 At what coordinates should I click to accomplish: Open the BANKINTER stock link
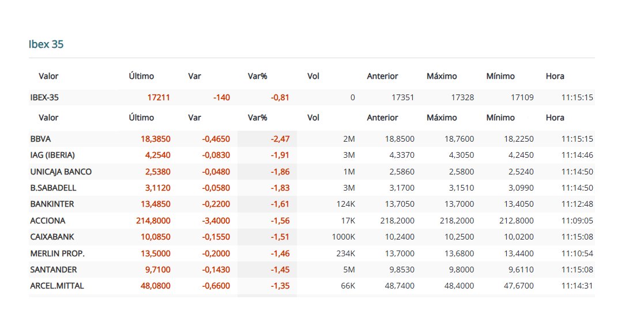52,204
